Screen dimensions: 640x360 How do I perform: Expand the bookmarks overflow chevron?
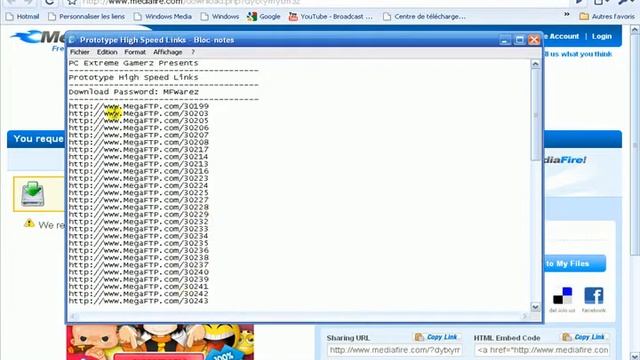click(567, 15)
